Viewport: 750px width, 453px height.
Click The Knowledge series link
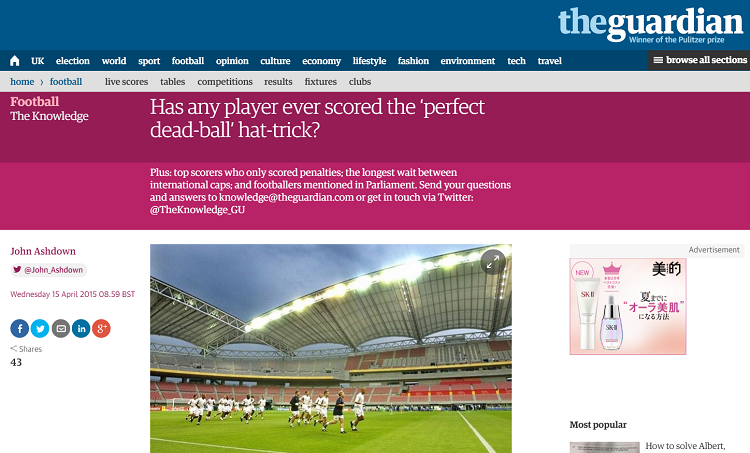(x=49, y=116)
